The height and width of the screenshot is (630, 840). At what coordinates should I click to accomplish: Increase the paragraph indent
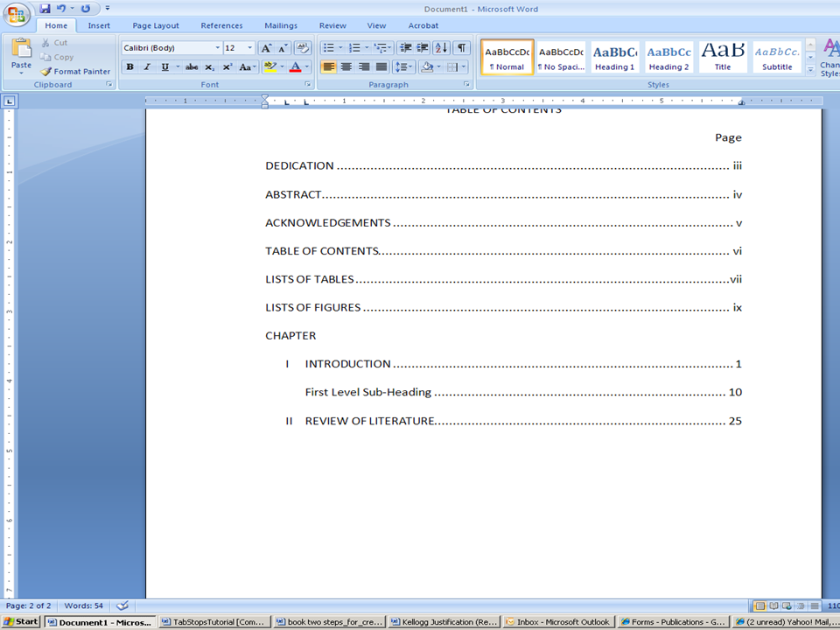(423, 48)
